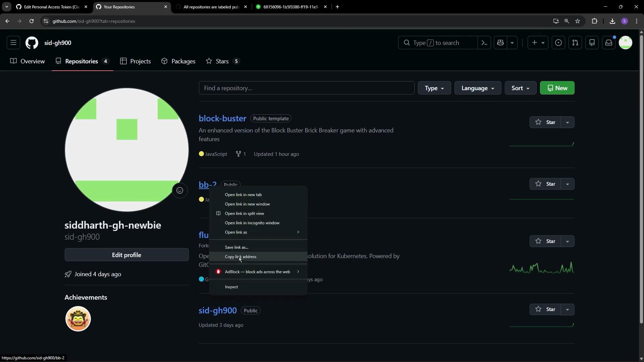The image size is (644, 362).
Task: Open the browser zoom icon in address bar
Action: 567,21
